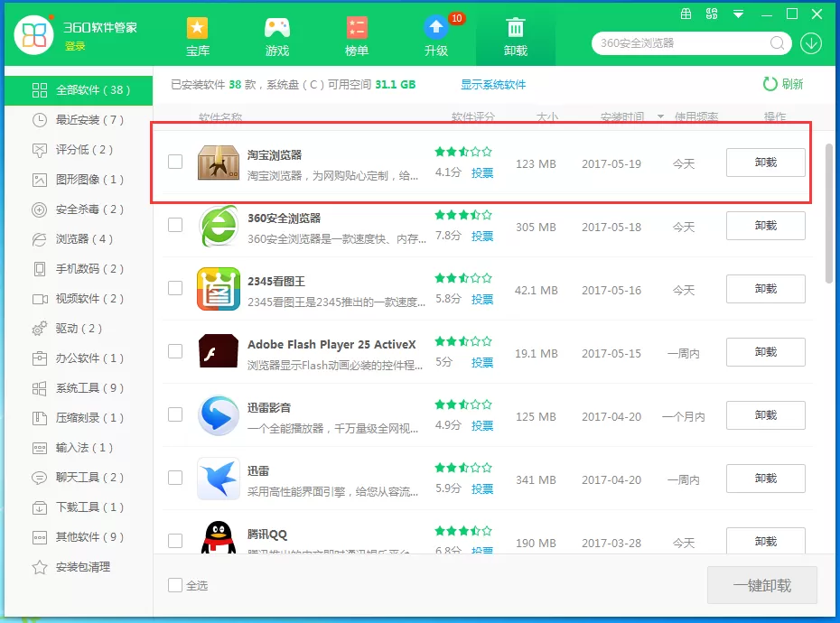The image size is (840, 623).
Task: Open the 升级 upgrade arrow tab
Action: pos(436,36)
